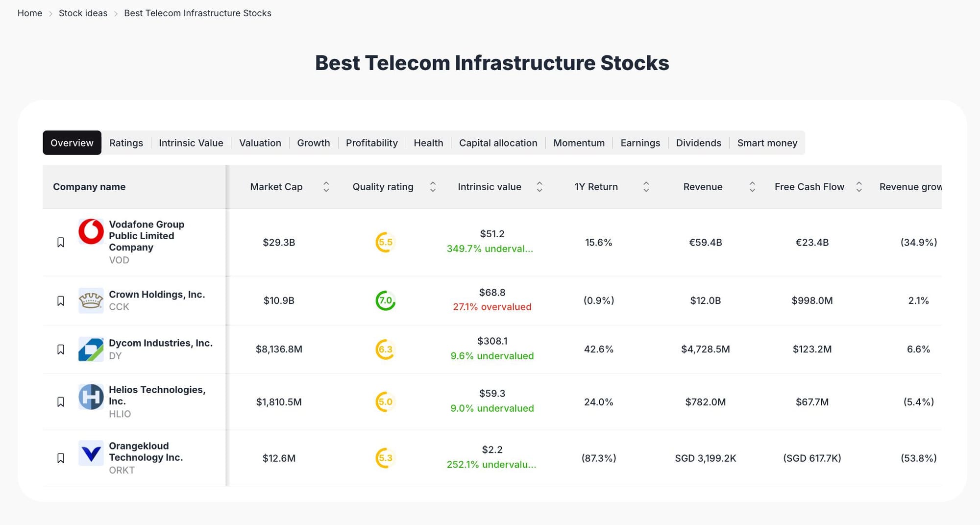The height and width of the screenshot is (525, 980).
Task: Click the Orangekloud Technology logo
Action: [91, 453]
